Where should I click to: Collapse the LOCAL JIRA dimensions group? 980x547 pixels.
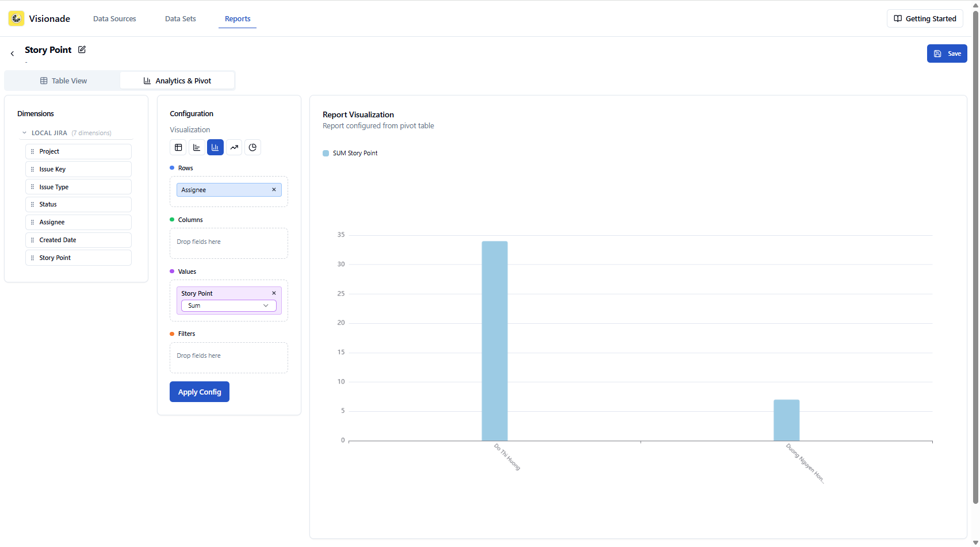pyautogui.click(x=24, y=132)
